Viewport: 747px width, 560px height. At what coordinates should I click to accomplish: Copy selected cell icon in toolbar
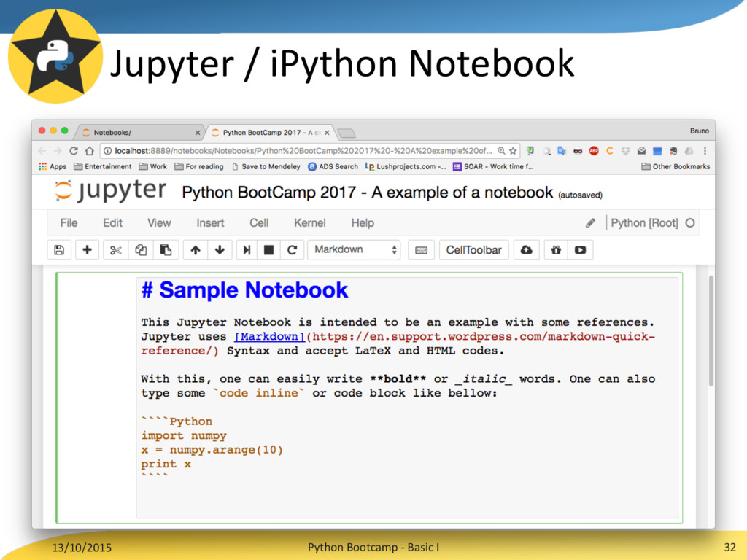coord(141,250)
